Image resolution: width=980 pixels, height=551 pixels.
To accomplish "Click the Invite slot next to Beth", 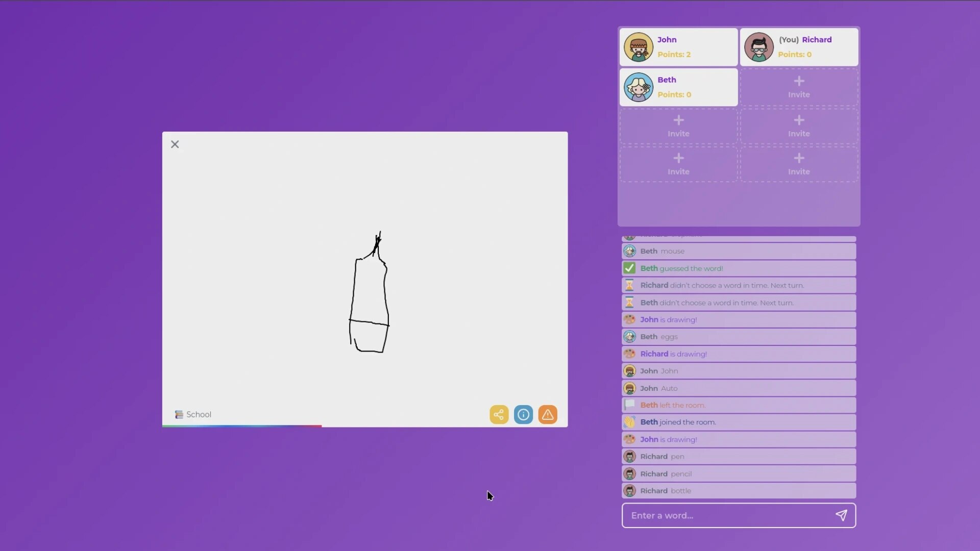I will [x=799, y=87].
